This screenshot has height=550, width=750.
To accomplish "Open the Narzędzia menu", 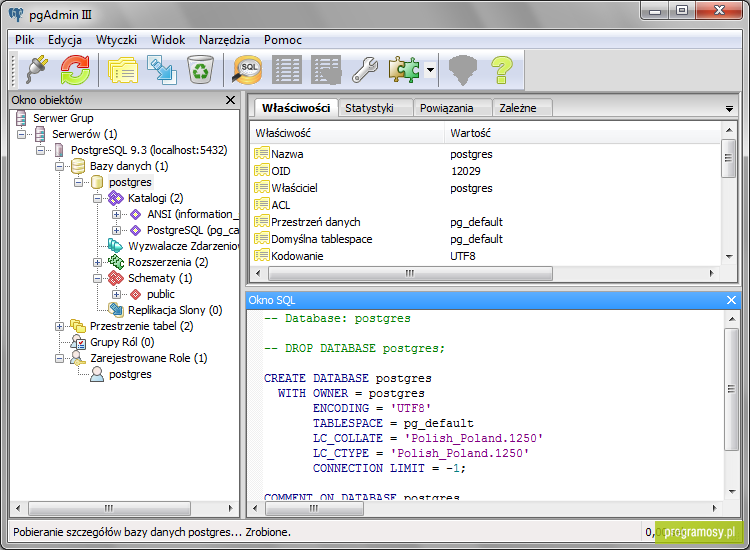I will (224, 40).
